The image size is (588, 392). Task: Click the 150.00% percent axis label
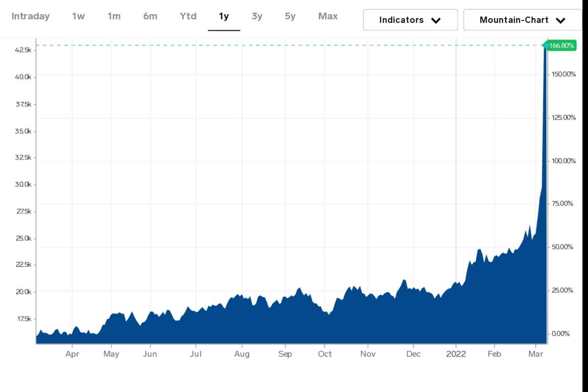click(x=563, y=74)
